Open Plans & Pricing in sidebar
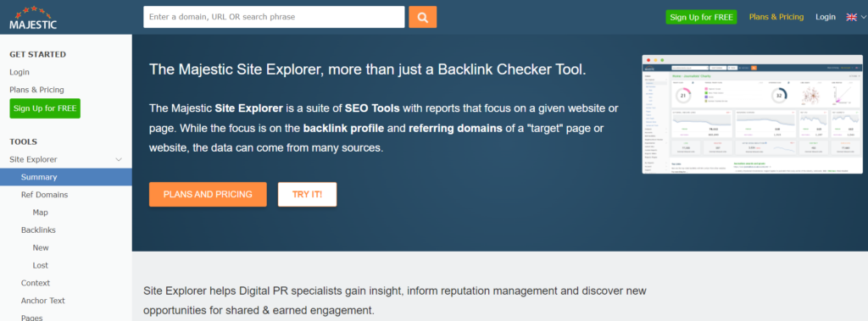 (36, 90)
